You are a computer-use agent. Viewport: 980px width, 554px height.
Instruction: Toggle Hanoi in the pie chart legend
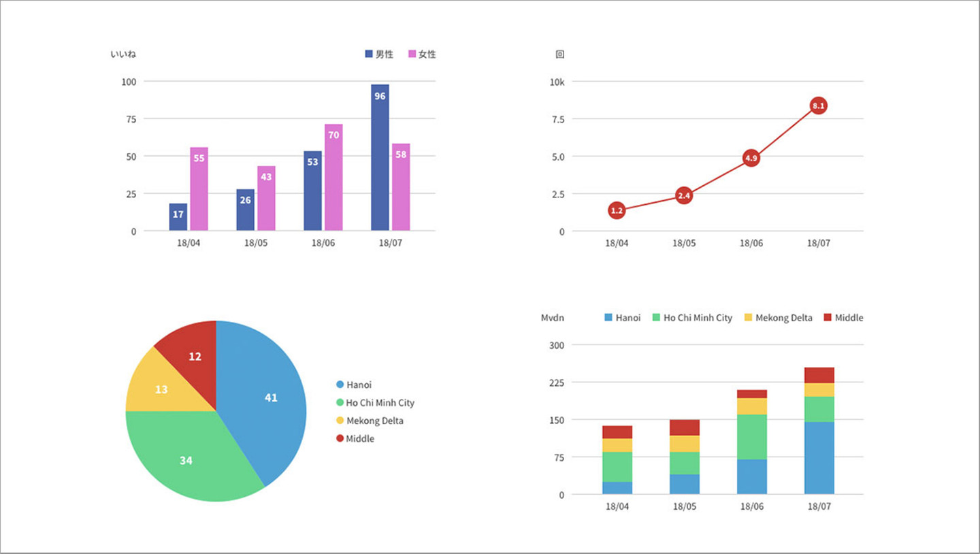(x=359, y=385)
